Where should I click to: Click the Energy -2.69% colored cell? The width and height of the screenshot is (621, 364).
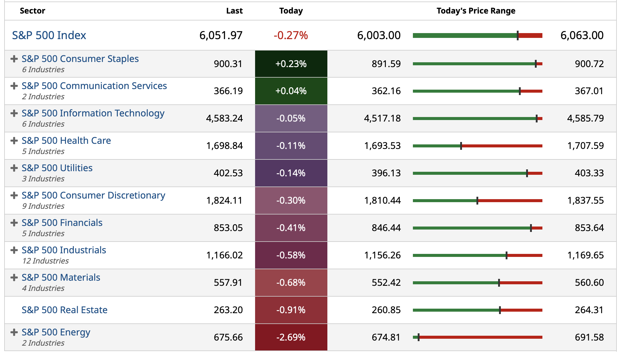(x=291, y=337)
